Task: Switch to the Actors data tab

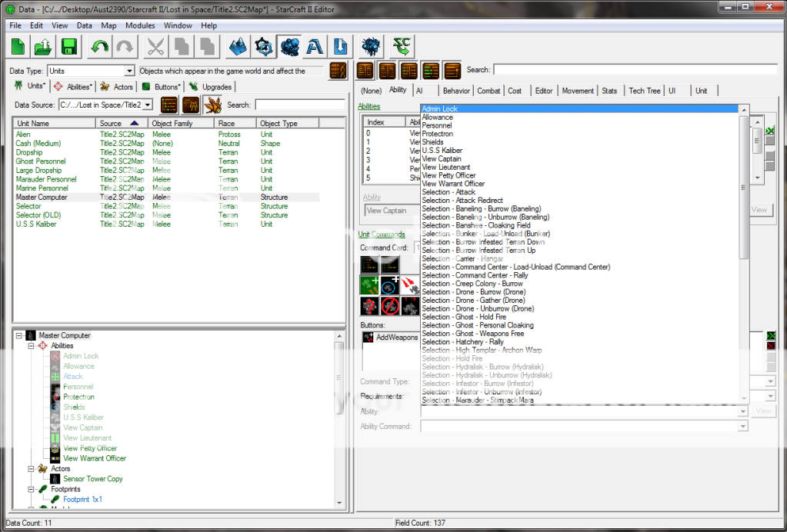Action: click(118, 87)
